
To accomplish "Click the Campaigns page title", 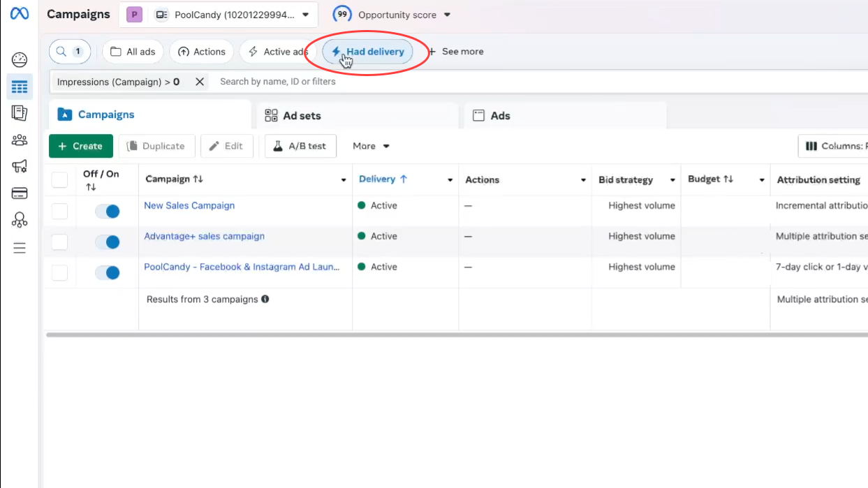I will (78, 14).
